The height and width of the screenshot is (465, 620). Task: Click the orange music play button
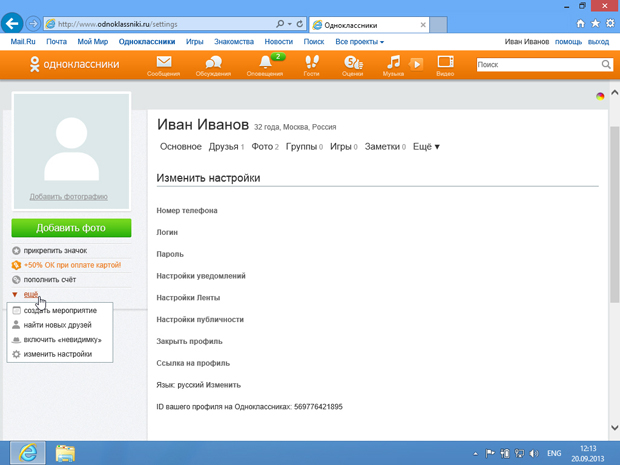coord(416,64)
